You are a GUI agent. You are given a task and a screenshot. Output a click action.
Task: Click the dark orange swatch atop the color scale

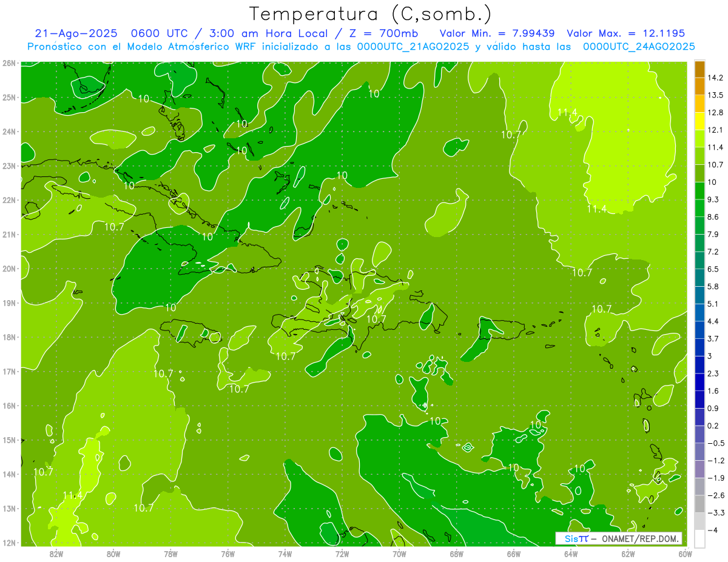click(x=699, y=69)
